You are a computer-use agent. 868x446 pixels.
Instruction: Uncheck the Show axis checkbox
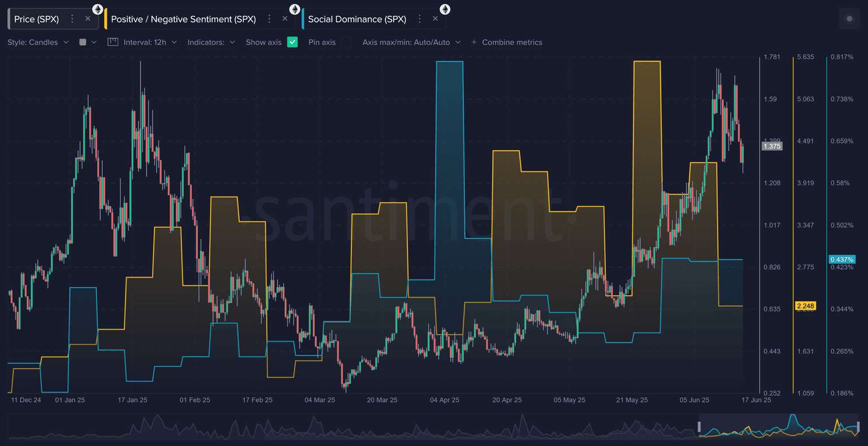click(292, 42)
